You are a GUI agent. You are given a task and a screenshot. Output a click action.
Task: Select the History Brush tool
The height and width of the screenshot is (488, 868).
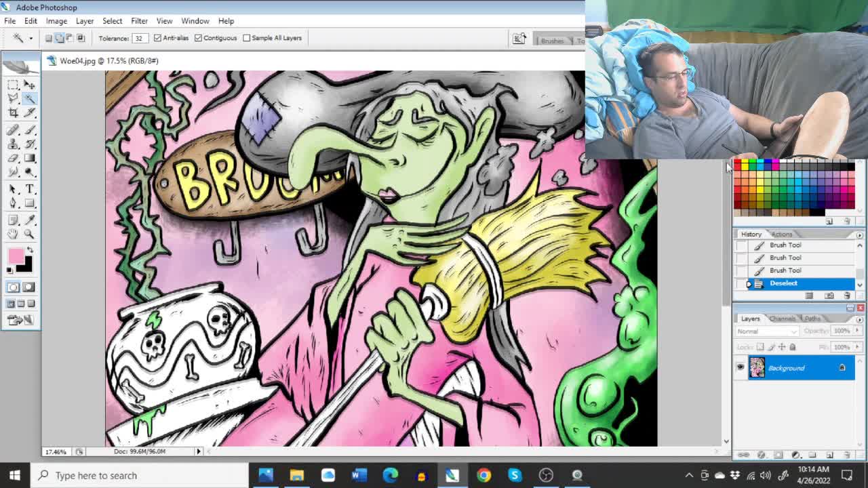click(29, 144)
